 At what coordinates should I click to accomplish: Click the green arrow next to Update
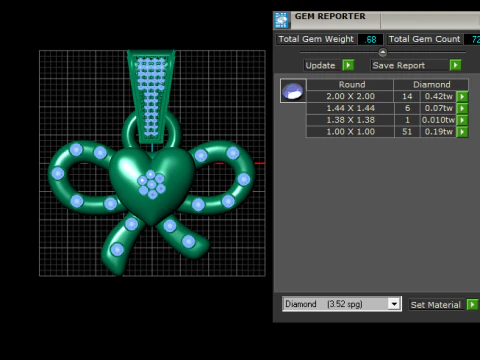[348, 65]
